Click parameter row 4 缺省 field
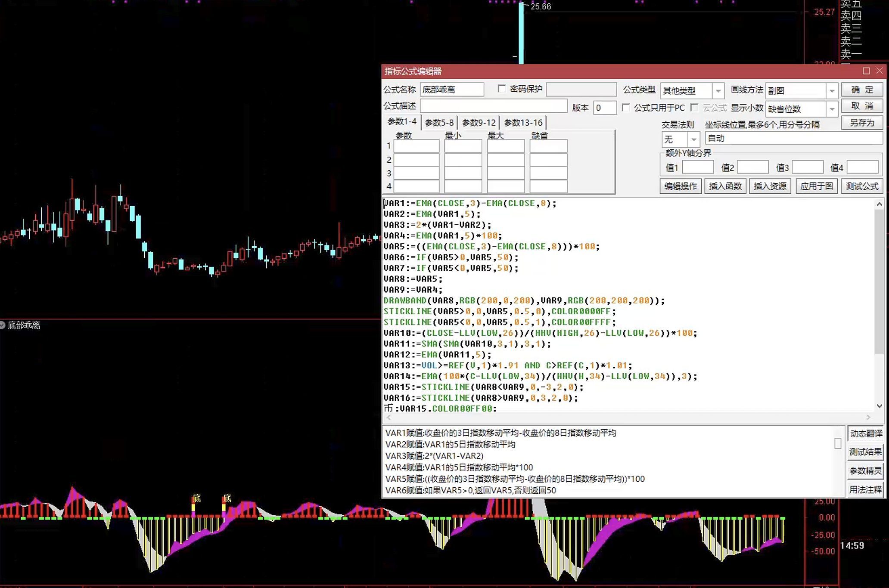889x588 pixels. (x=548, y=186)
